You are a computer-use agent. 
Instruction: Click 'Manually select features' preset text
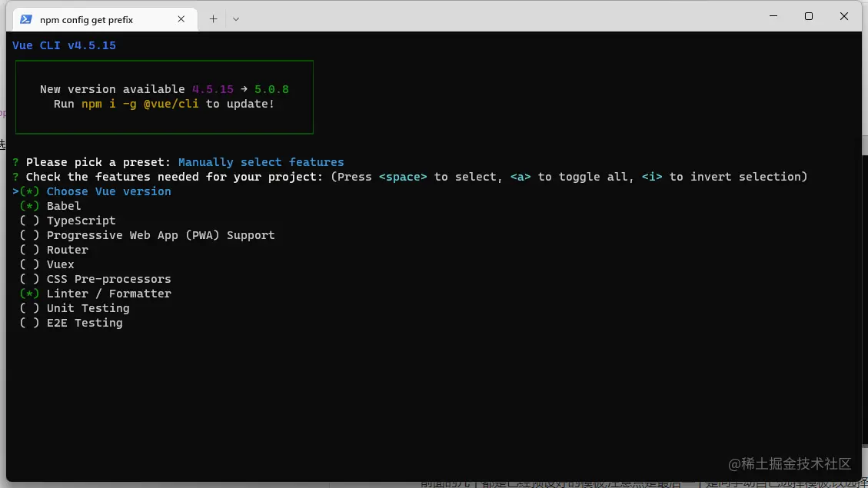click(x=261, y=162)
